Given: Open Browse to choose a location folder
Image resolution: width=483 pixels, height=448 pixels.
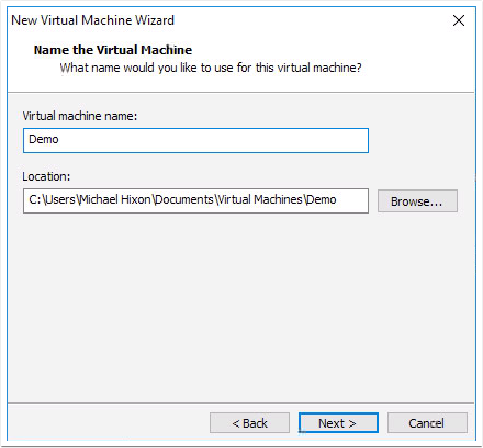Looking at the screenshot, I should click(417, 201).
